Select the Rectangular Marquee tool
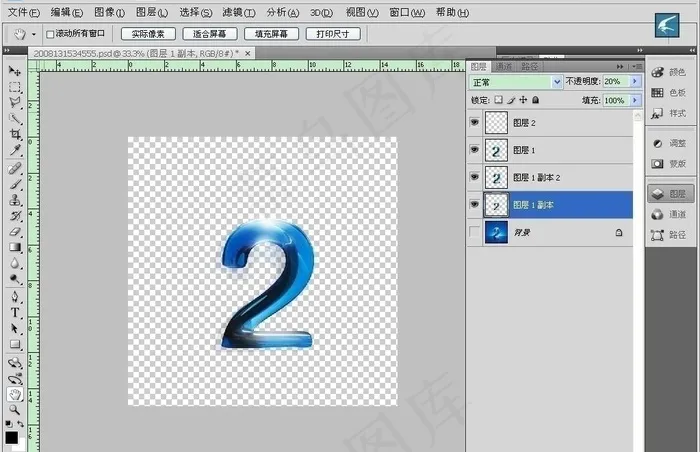 pyautogui.click(x=15, y=87)
